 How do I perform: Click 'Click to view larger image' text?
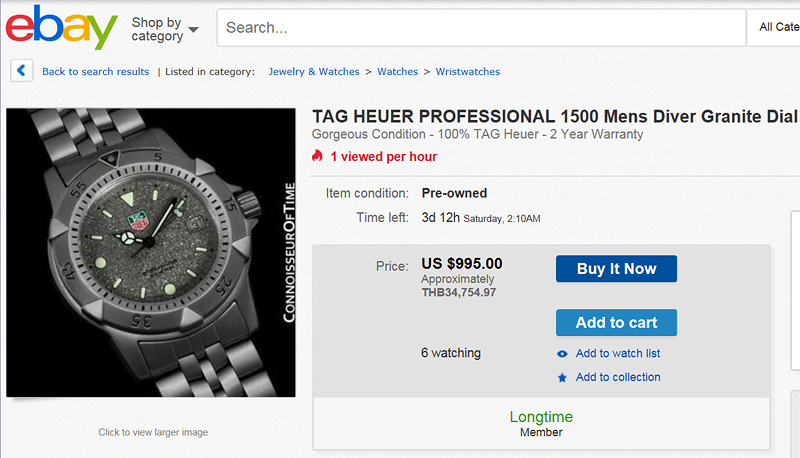pyautogui.click(x=153, y=432)
